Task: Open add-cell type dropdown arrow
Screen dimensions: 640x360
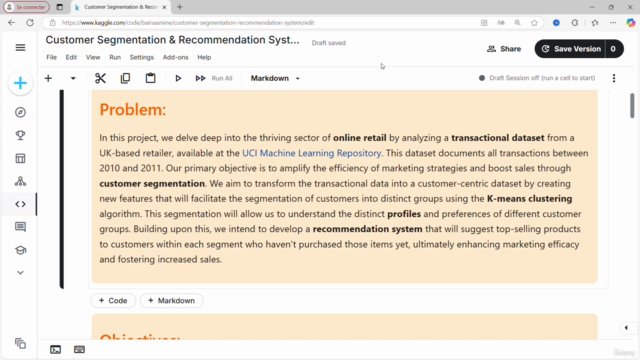Action: (73, 78)
